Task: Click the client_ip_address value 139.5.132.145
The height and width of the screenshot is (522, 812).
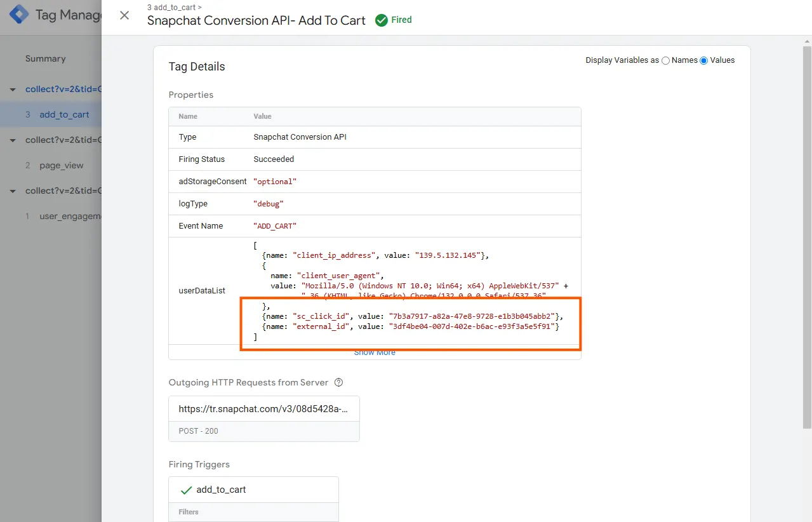Action: 447,255
